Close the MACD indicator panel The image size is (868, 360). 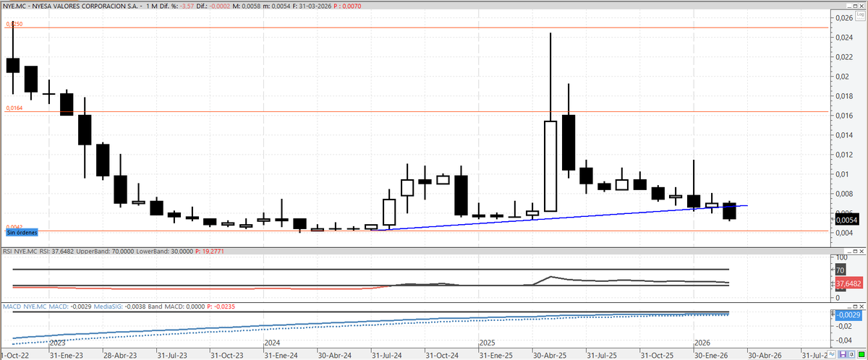tap(861, 307)
